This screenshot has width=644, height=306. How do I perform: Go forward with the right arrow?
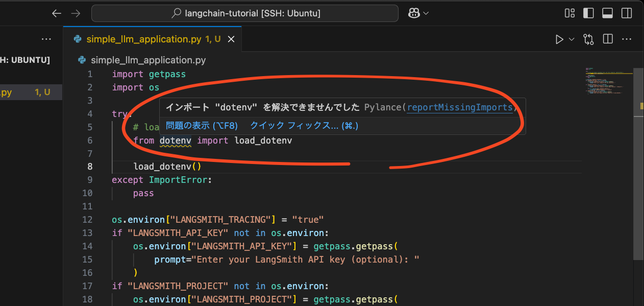tap(76, 14)
